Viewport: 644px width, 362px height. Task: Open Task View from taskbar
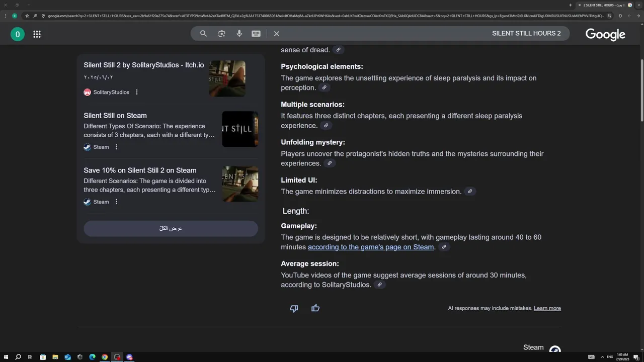coord(30,357)
